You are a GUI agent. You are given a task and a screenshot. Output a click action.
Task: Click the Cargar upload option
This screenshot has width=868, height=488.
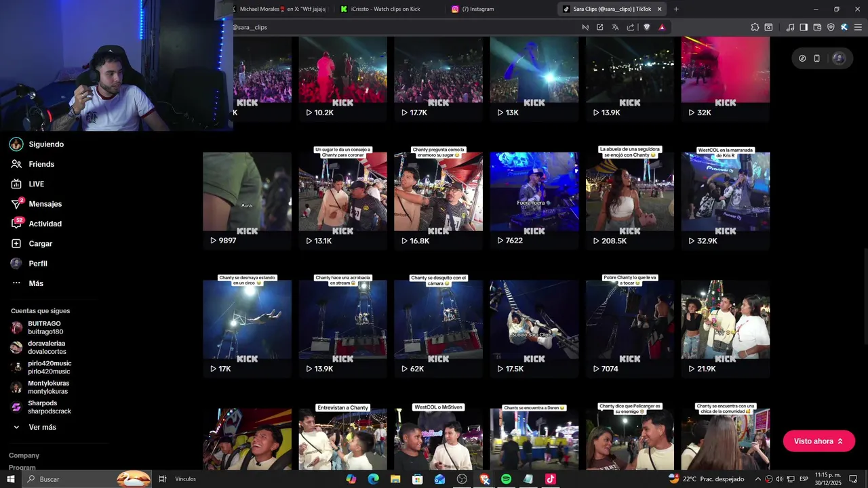(x=32, y=243)
